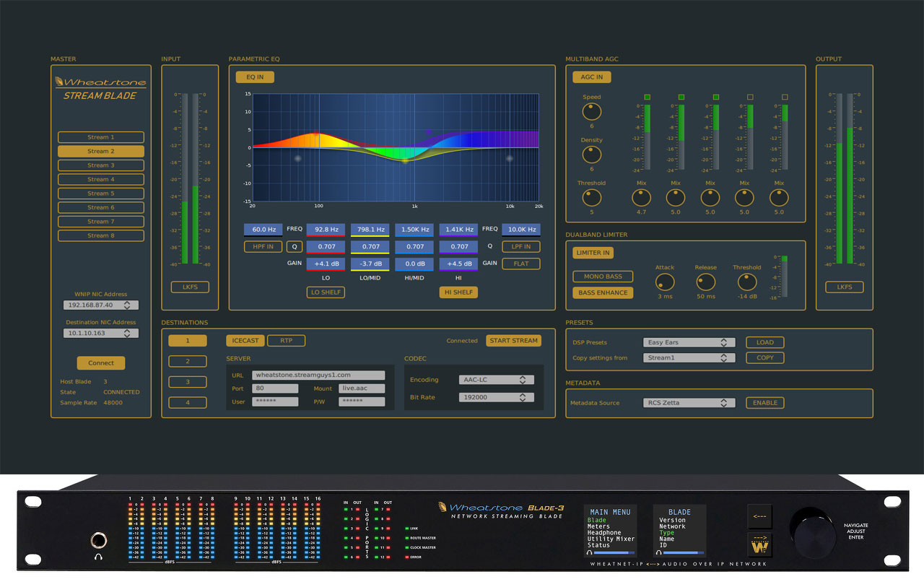Viewport: 924px width, 582px height.
Task: Toggle the EQ IN button
Action: 255,77
